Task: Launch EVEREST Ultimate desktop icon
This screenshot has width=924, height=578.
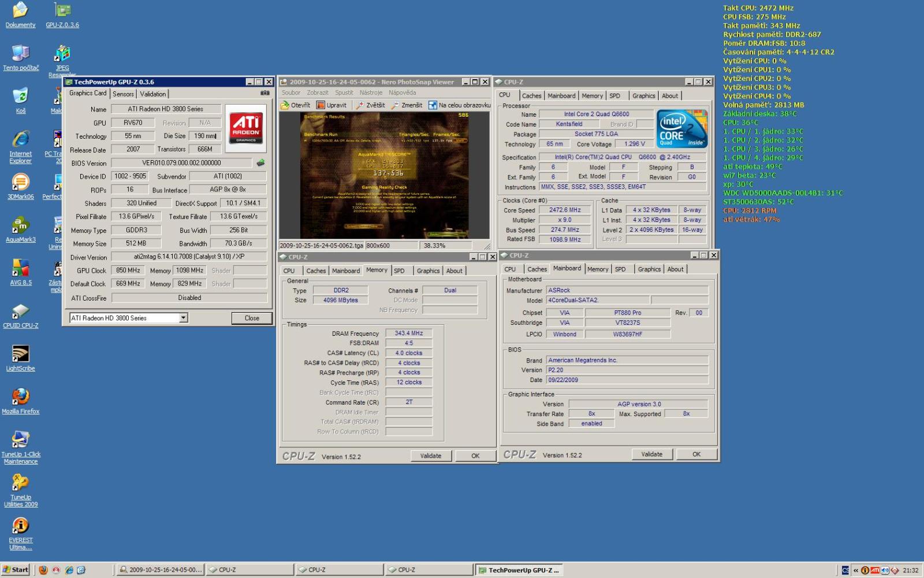Action: point(21,533)
